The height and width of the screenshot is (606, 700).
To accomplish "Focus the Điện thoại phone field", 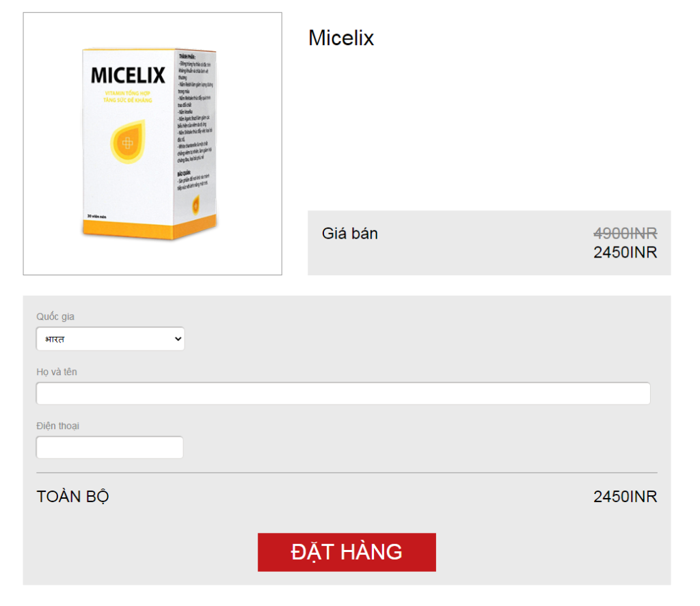I will [x=109, y=447].
